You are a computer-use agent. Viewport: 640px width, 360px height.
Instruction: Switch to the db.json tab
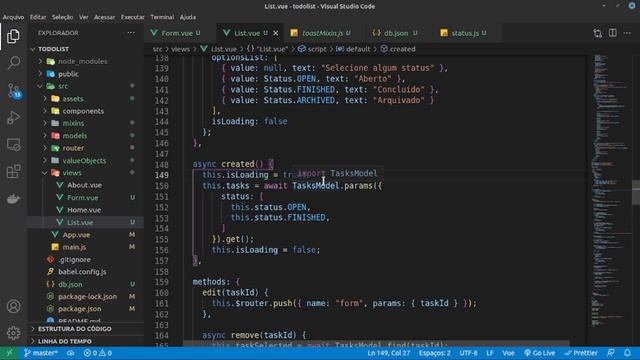click(x=395, y=33)
